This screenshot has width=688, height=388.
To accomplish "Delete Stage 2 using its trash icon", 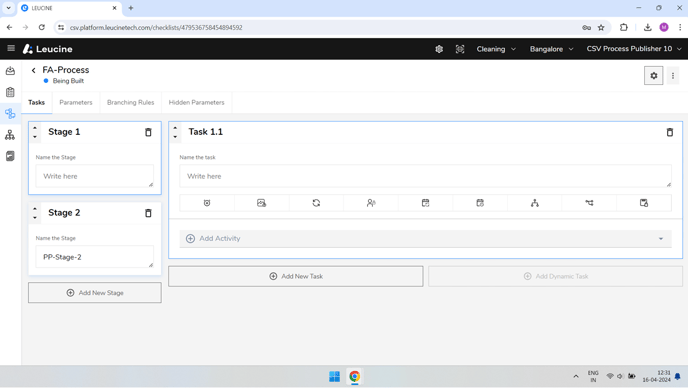I will [x=148, y=213].
